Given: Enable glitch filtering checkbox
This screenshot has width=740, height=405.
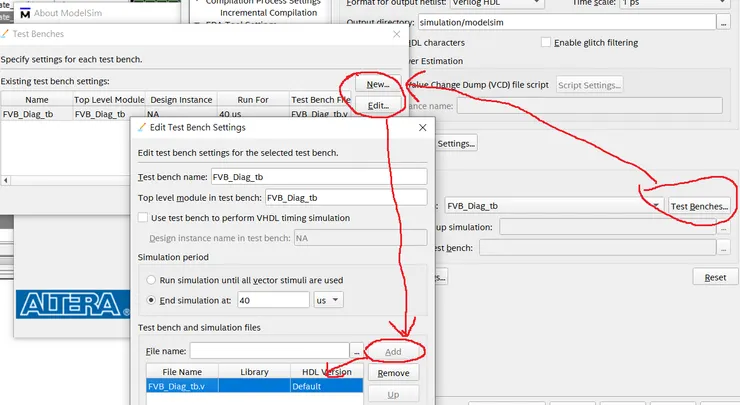Looking at the screenshot, I should point(546,42).
